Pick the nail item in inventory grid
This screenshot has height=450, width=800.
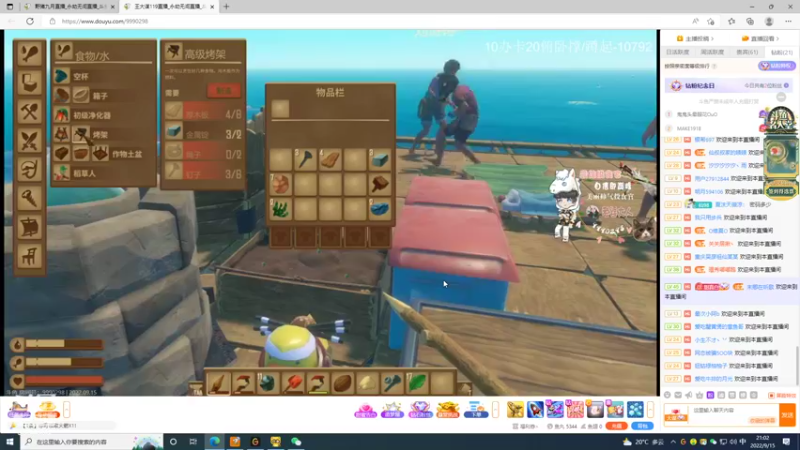click(x=305, y=160)
